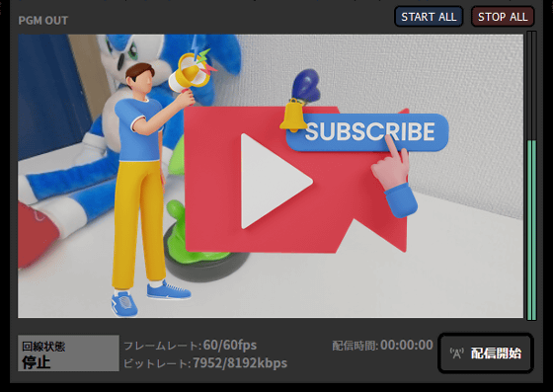Screen dimensions: 553x392
Task: Click the red camera shape in preview
Action: pyautogui.click(x=295, y=180)
